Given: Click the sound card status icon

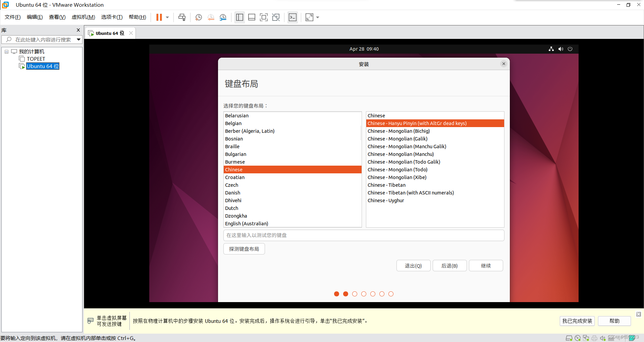Looking at the screenshot, I should [603, 338].
